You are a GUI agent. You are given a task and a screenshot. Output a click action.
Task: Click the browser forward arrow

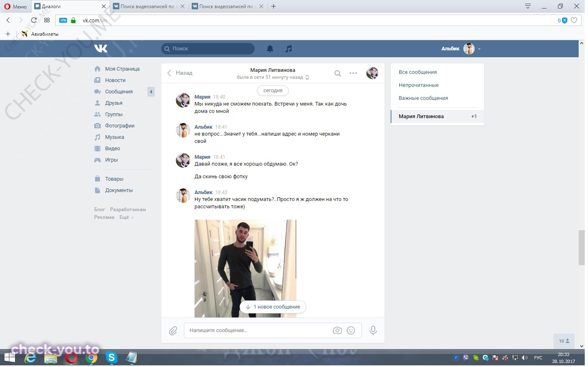(x=21, y=20)
